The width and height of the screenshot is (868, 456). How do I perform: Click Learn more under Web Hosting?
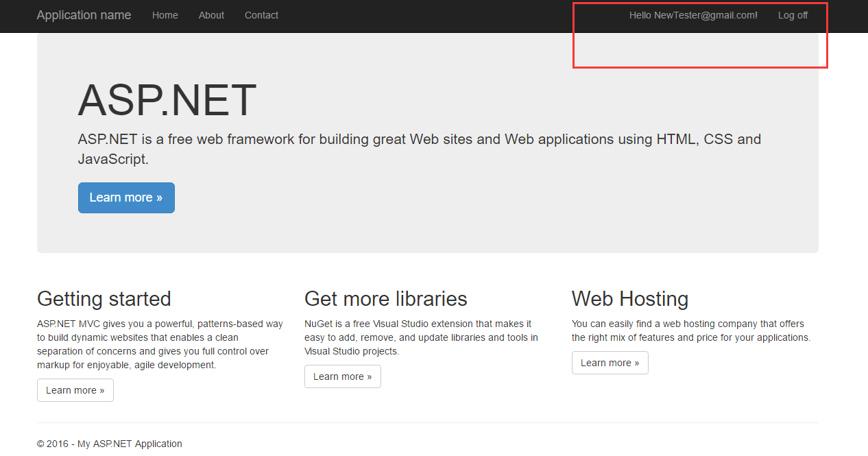(610, 363)
